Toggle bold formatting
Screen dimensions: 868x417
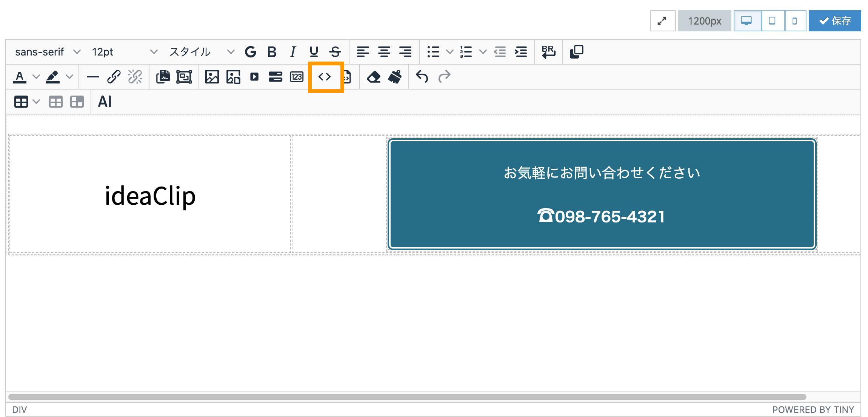pyautogui.click(x=272, y=52)
